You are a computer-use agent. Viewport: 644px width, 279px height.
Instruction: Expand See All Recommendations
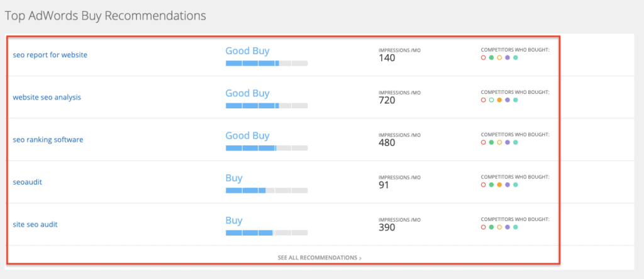point(319,258)
